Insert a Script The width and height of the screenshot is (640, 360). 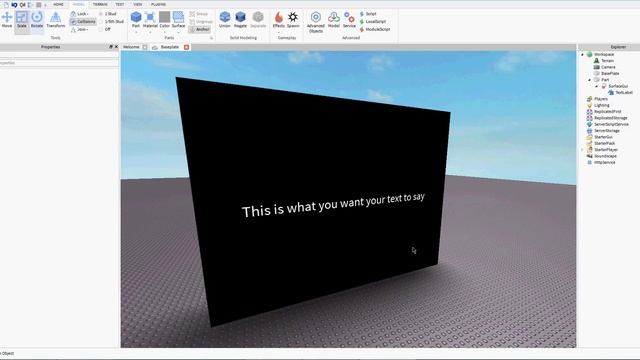pos(368,14)
